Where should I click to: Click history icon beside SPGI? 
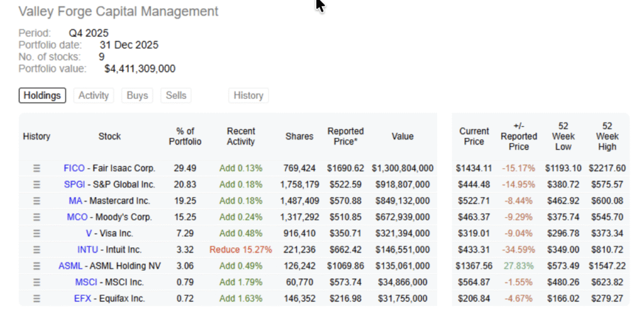36,184
